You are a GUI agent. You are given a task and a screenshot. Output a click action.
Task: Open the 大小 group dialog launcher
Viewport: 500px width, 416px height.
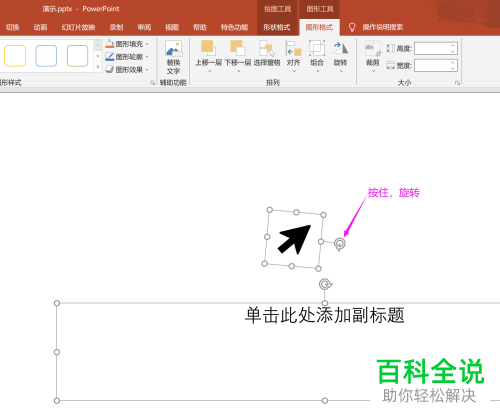coord(458,83)
